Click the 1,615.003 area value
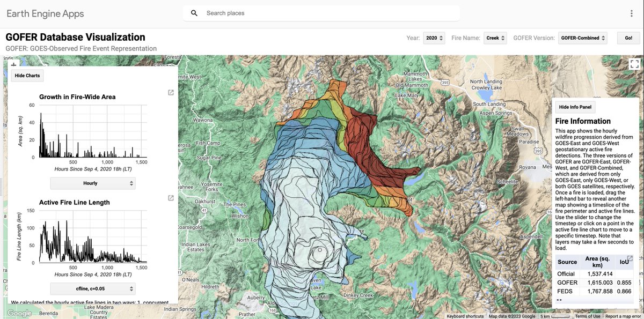The width and height of the screenshot is (644, 319). pyautogui.click(x=599, y=283)
